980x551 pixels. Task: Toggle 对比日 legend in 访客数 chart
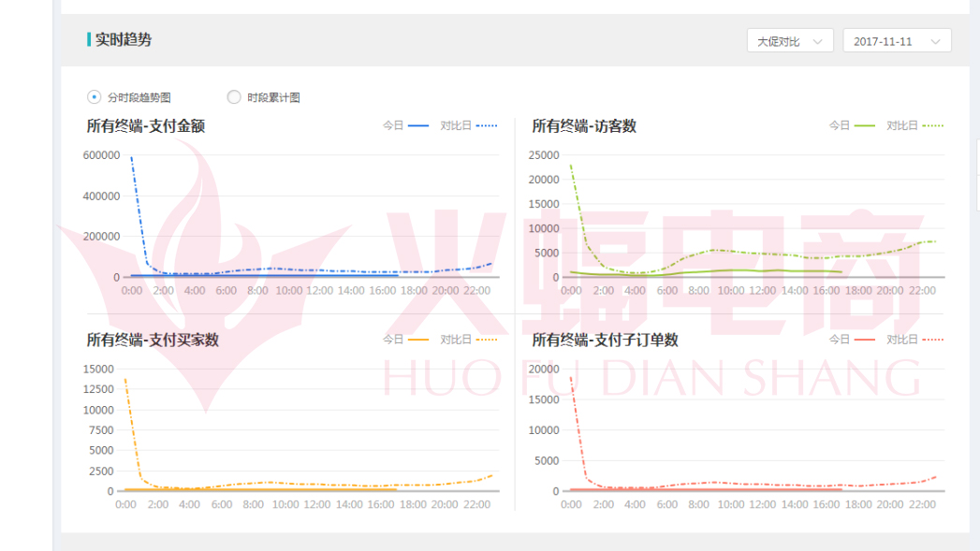pos(915,125)
